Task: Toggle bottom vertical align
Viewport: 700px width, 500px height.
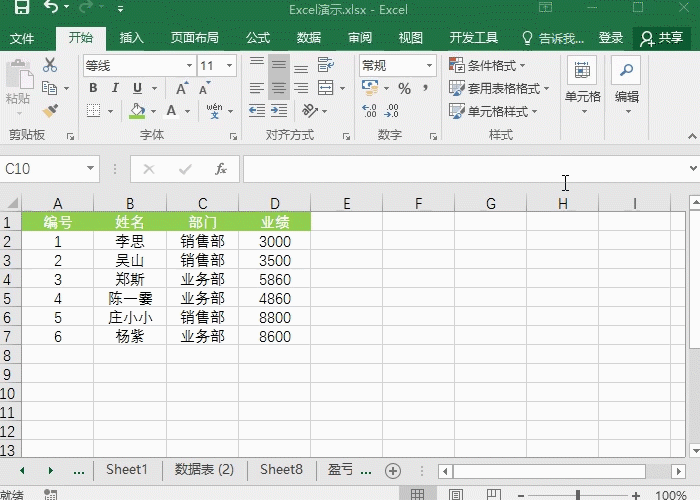Action: point(301,66)
